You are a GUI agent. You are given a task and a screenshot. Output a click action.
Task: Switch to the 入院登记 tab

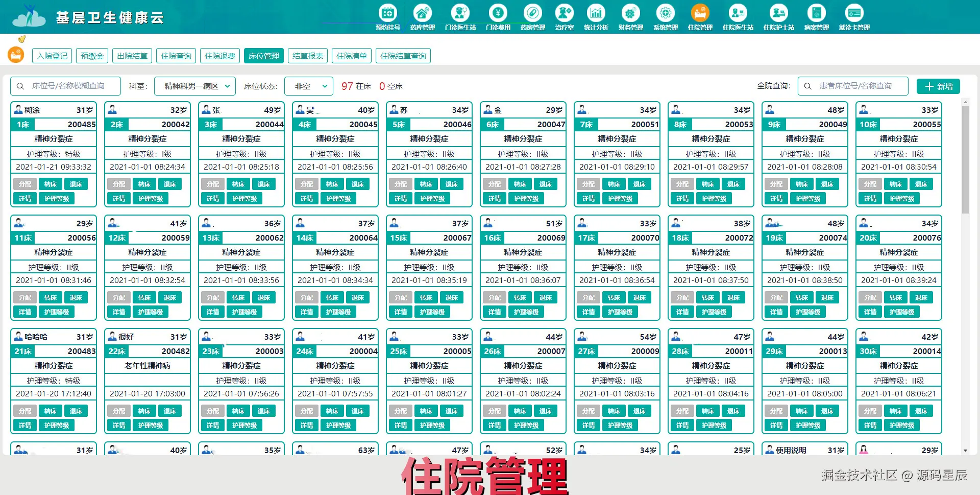(x=52, y=56)
